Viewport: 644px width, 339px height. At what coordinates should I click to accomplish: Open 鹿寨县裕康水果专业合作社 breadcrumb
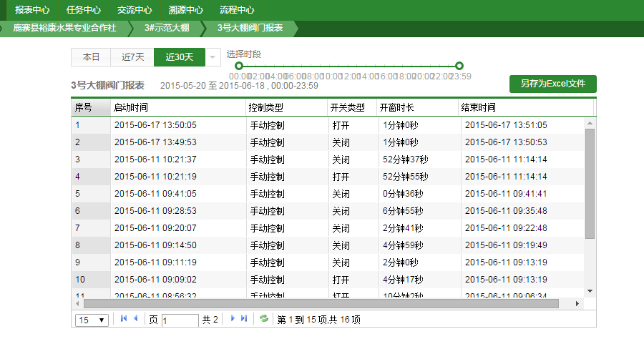(64, 28)
